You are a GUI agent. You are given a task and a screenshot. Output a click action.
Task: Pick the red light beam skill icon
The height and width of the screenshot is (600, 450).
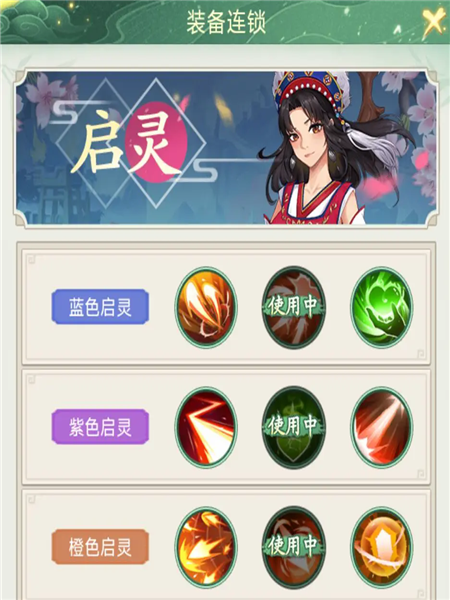click(x=382, y=427)
